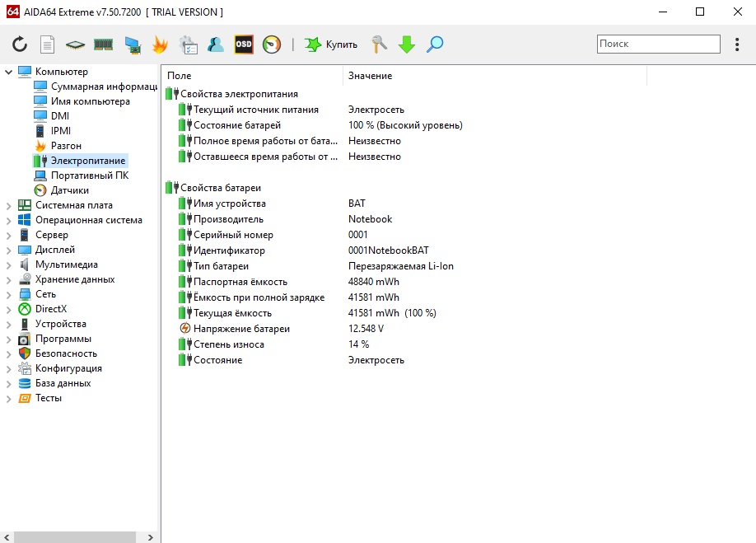Viewport: 756px width, 543px height.
Task: Focus the Поиск search field
Action: point(659,44)
